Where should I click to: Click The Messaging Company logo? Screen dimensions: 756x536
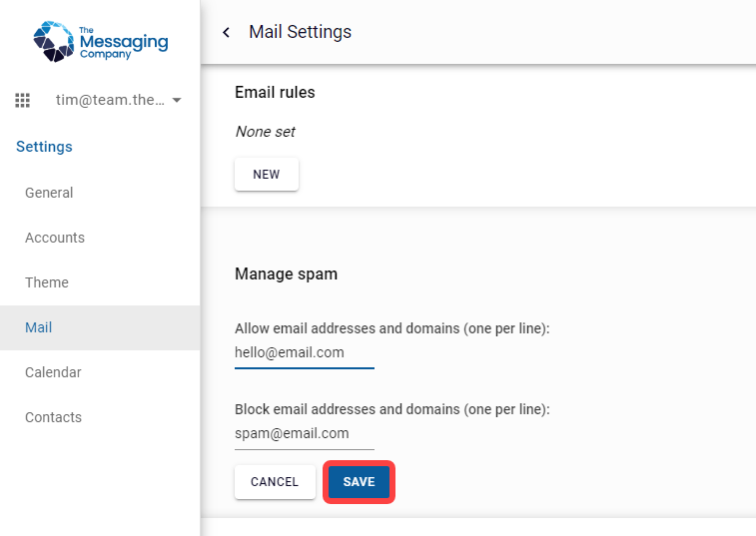pyautogui.click(x=100, y=42)
